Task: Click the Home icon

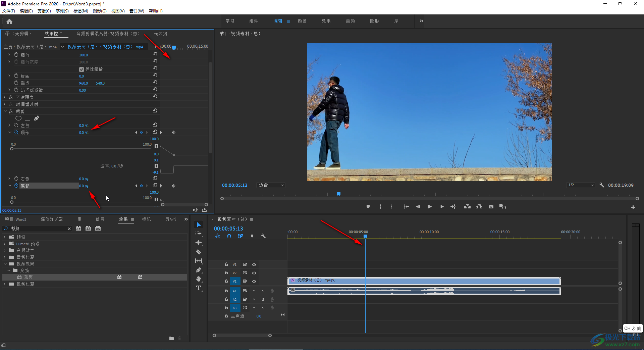Action: pos(9,21)
